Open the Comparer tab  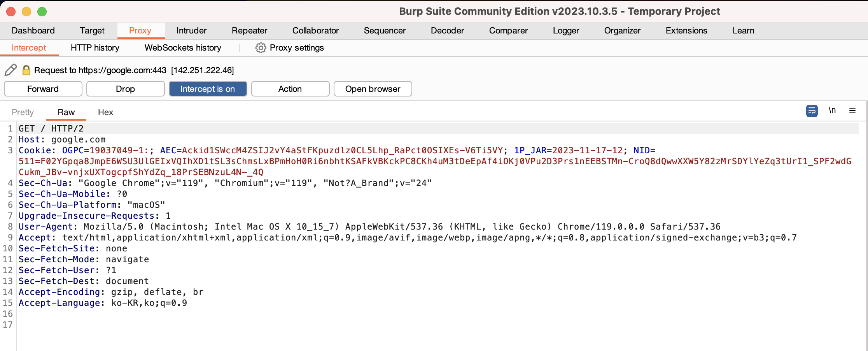pyautogui.click(x=508, y=31)
